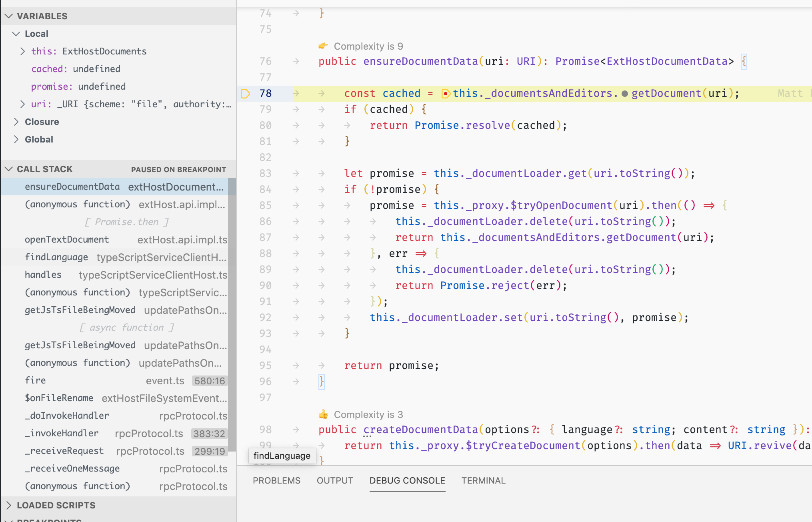The image size is (812, 522).
Task: Expand the Closure variables section
Action: (16, 121)
